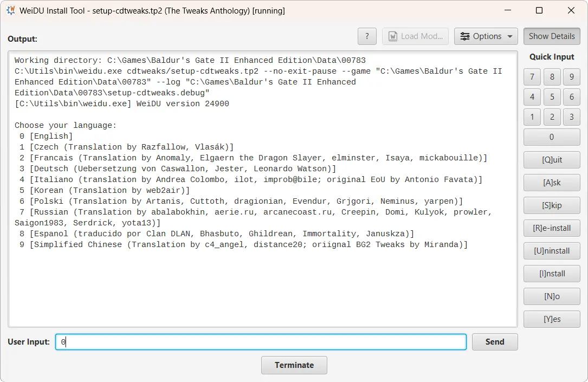588x382 pixels.
Task: Maximize the WeiDU Install Tool window
Action: tap(539, 10)
